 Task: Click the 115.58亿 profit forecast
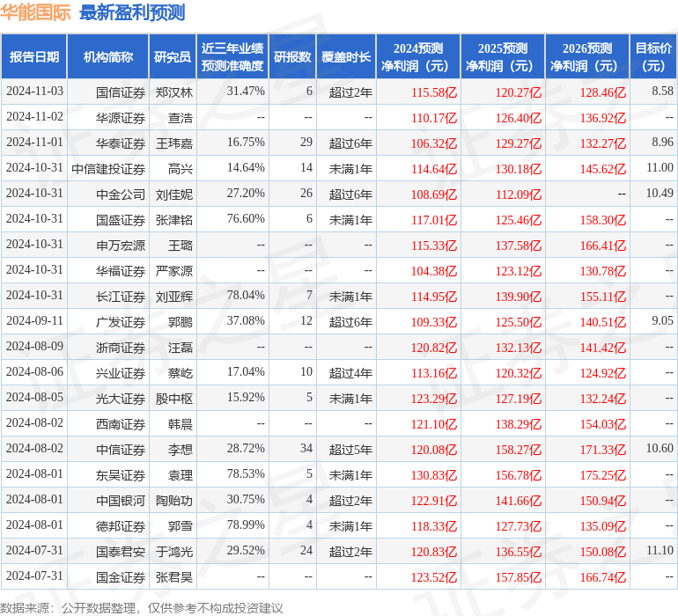pyautogui.click(x=434, y=92)
